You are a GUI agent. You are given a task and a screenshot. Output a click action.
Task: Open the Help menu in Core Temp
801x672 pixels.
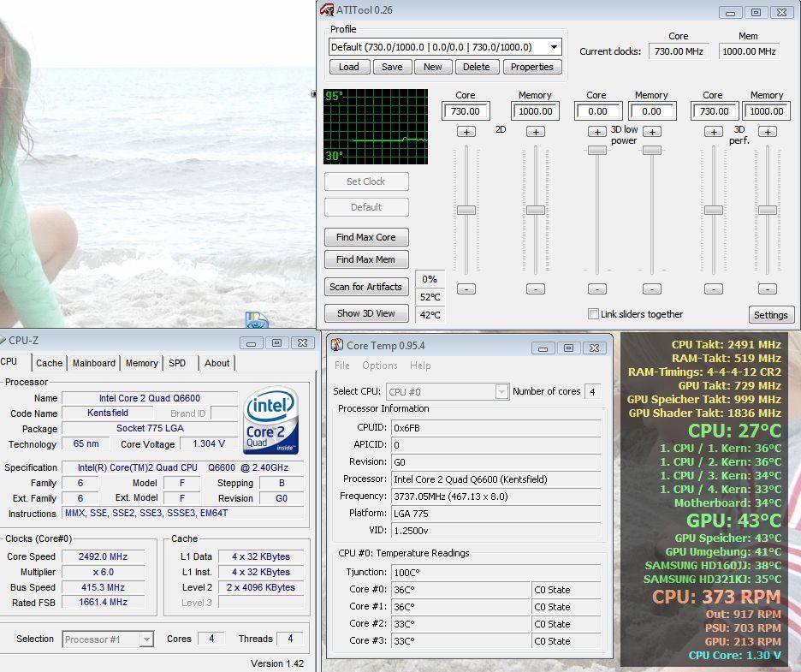pyautogui.click(x=420, y=366)
